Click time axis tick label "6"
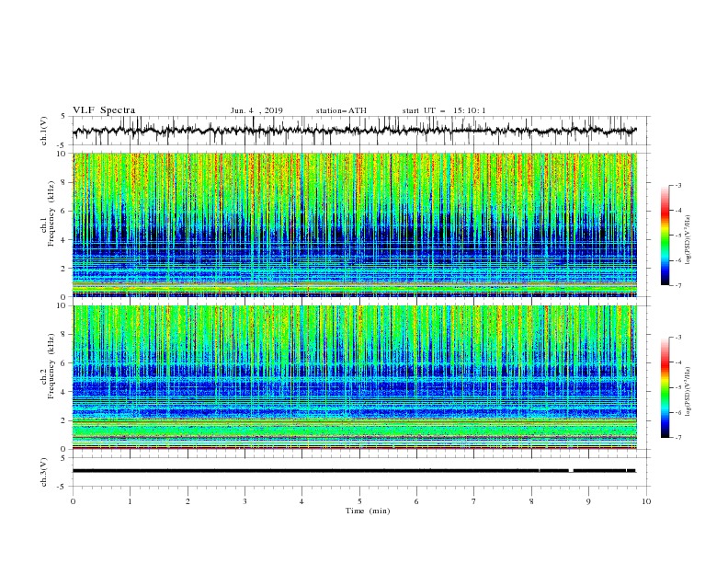The image size is (728, 563). point(416,501)
